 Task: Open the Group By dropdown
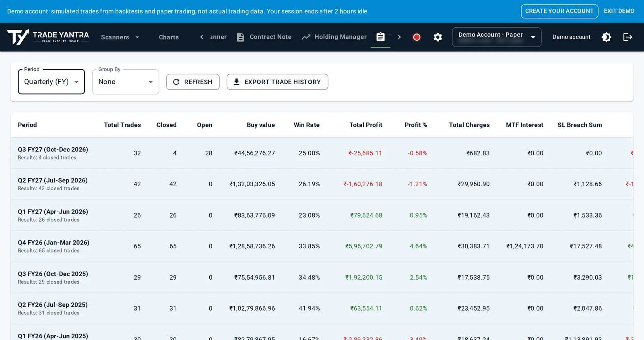tap(126, 82)
